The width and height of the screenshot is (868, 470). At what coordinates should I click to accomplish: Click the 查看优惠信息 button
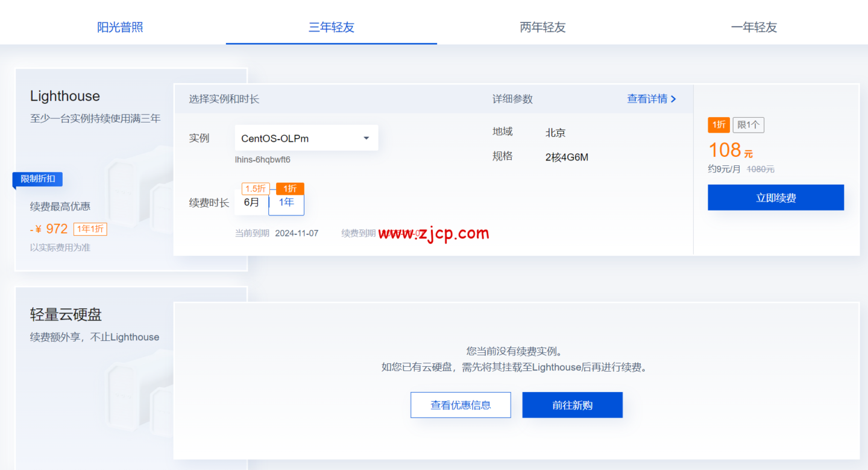[461, 405]
